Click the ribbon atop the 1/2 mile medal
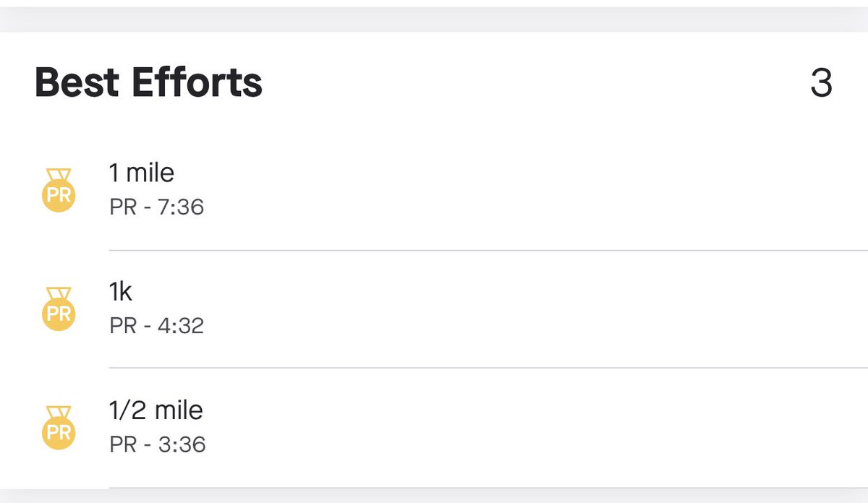The image size is (868, 503). [59, 412]
